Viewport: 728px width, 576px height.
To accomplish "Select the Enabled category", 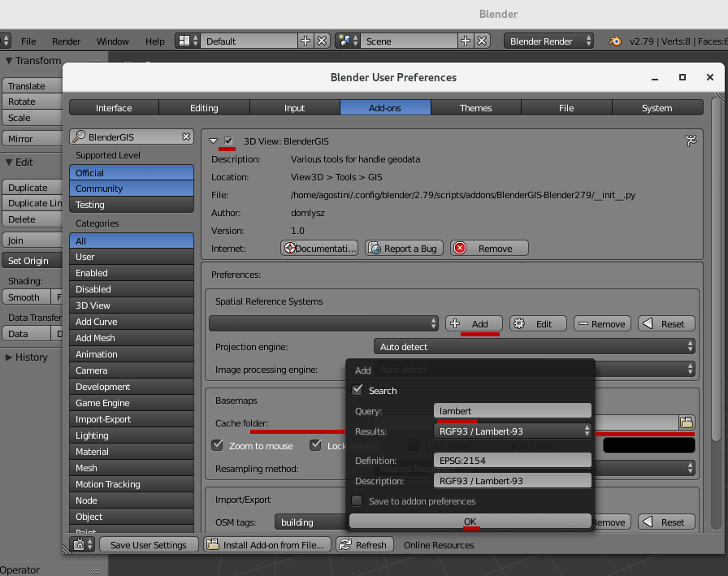I will pos(132,272).
